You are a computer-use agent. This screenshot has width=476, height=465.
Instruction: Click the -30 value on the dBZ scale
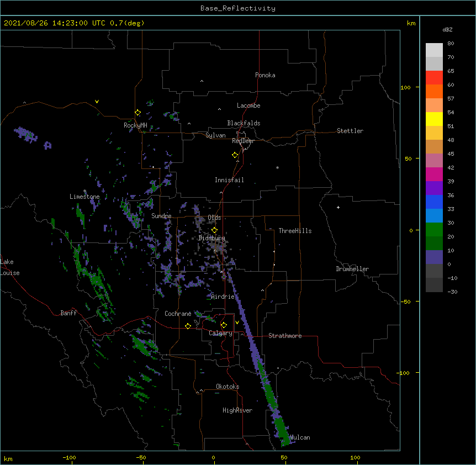tap(452, 292)
